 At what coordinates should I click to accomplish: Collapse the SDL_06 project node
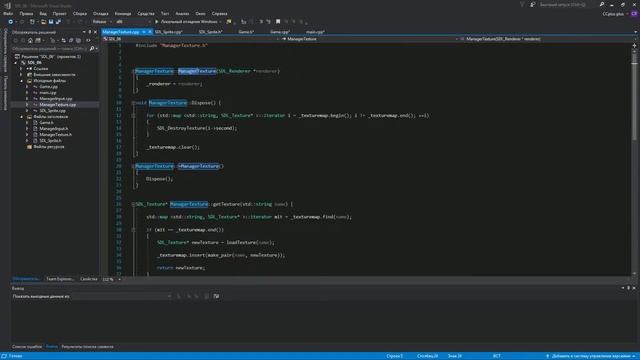(16, 63)
